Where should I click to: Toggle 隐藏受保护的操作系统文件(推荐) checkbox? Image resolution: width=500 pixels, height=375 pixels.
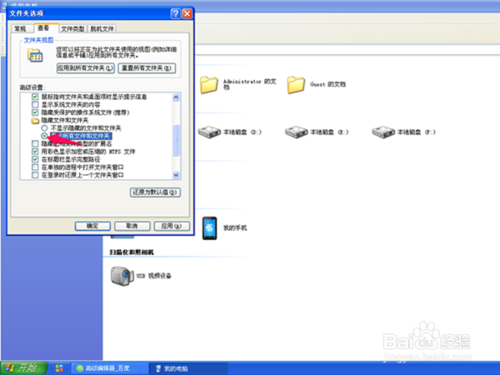[x=35, y=112]
